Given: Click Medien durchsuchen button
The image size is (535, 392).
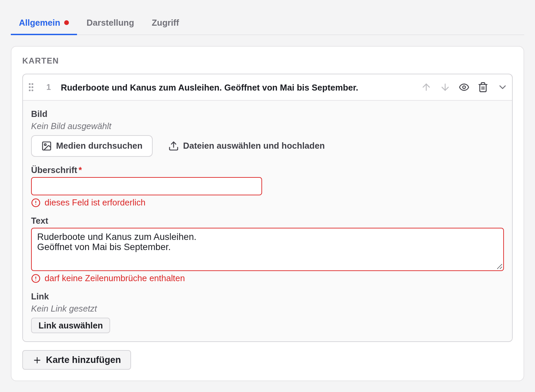Looking at the screenshot, I should (x=92, y=146).
